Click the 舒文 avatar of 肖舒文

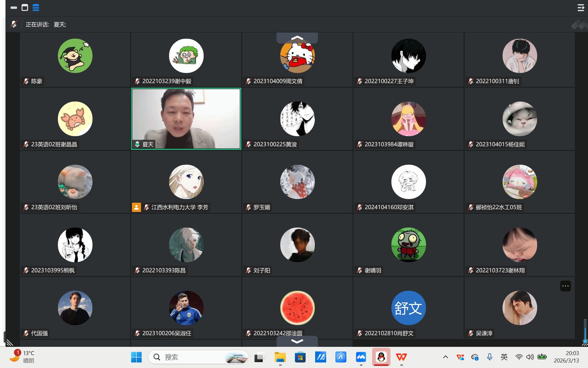[408, 308]
